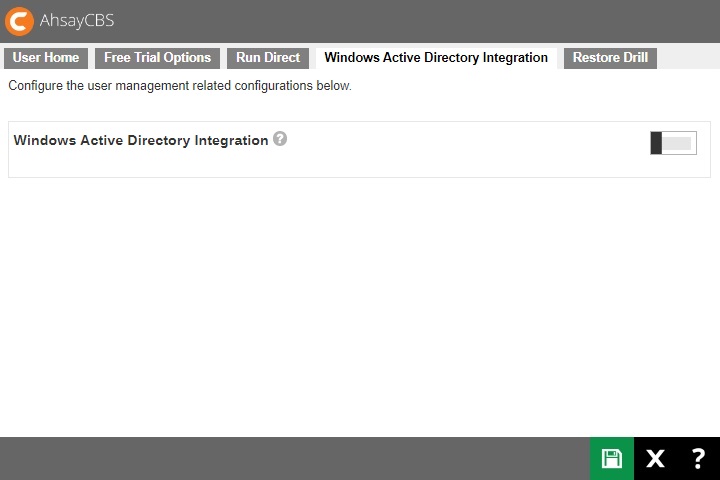The width and height of the screenshot is (720, 480).
Task: Click the bold Windows Active Directory Integration label
Action: pos(141,140)
